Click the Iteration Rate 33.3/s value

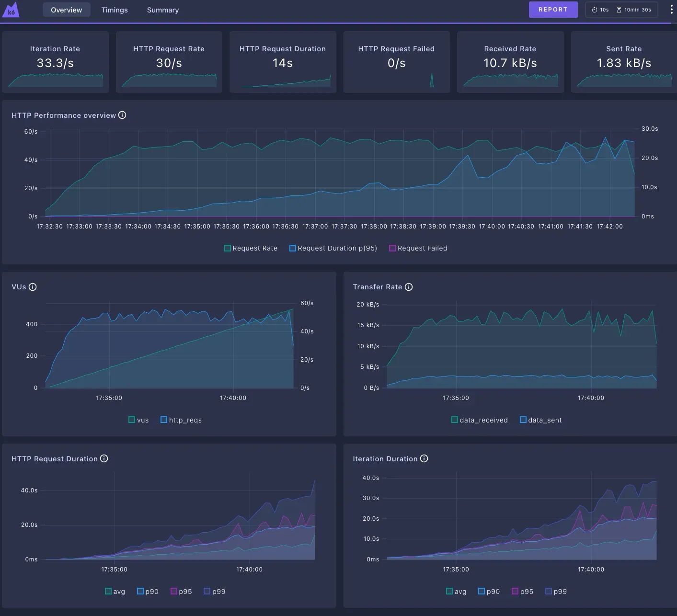point(55,63)
